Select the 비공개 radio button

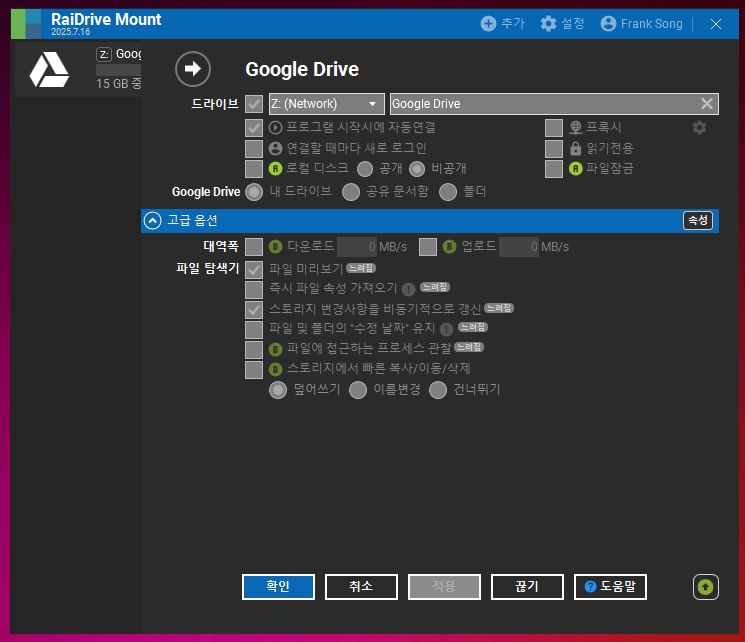(417, 169)
